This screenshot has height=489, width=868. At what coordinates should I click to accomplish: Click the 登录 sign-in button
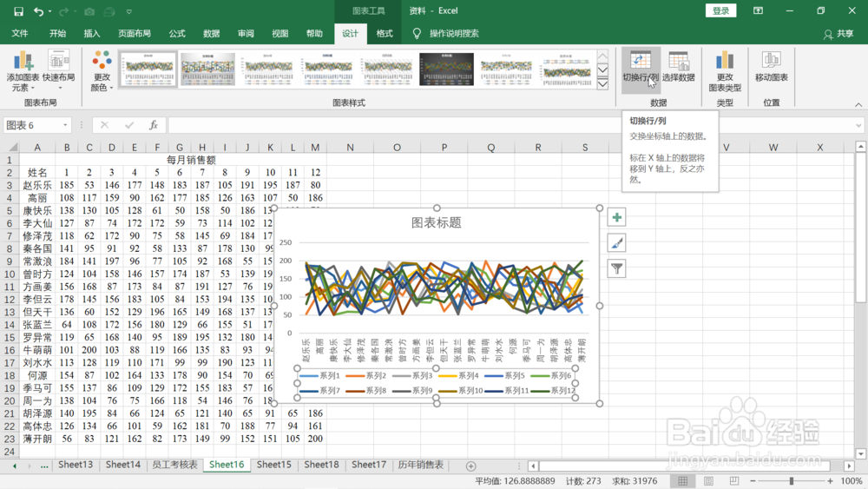point(720,10)
